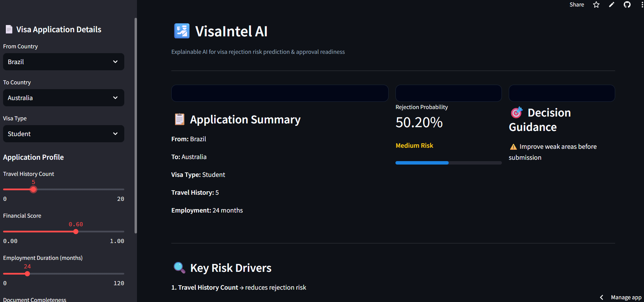This screenshot has height=302, width=644.
Task: Open the three-dot app menu
Action: [x=642, y=5]
